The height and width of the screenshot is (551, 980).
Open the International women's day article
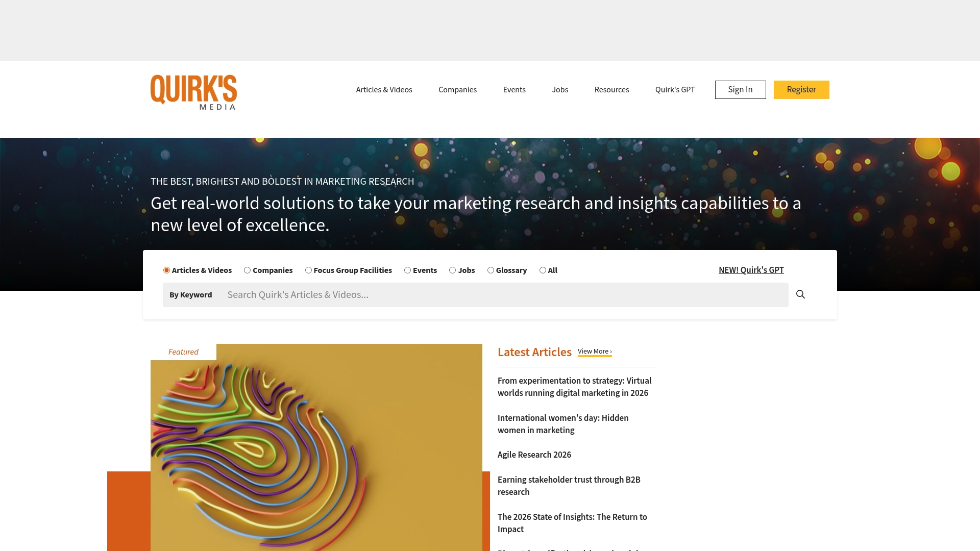click(563, 424)
